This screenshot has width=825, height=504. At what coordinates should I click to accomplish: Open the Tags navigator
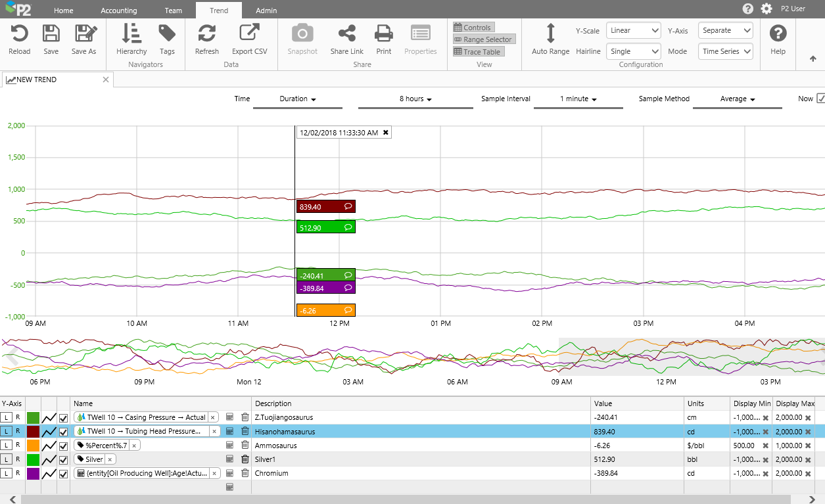click(167, 34)
